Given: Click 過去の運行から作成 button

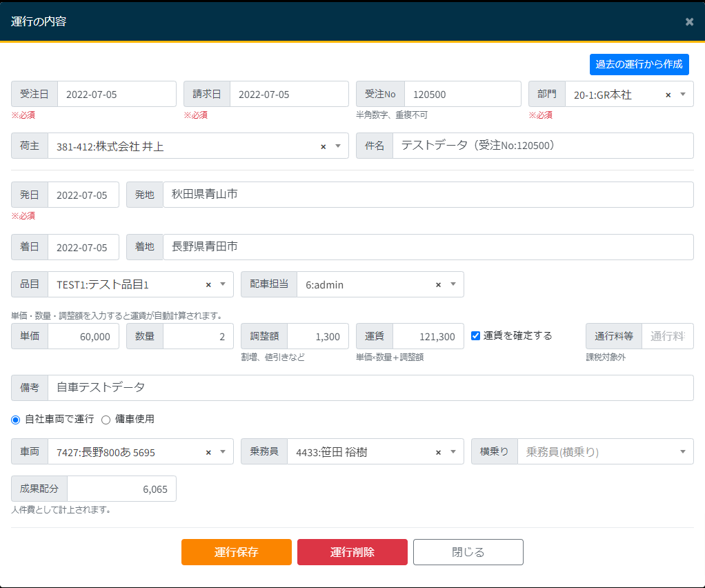Looking at the screenshot, I should 639,64.
